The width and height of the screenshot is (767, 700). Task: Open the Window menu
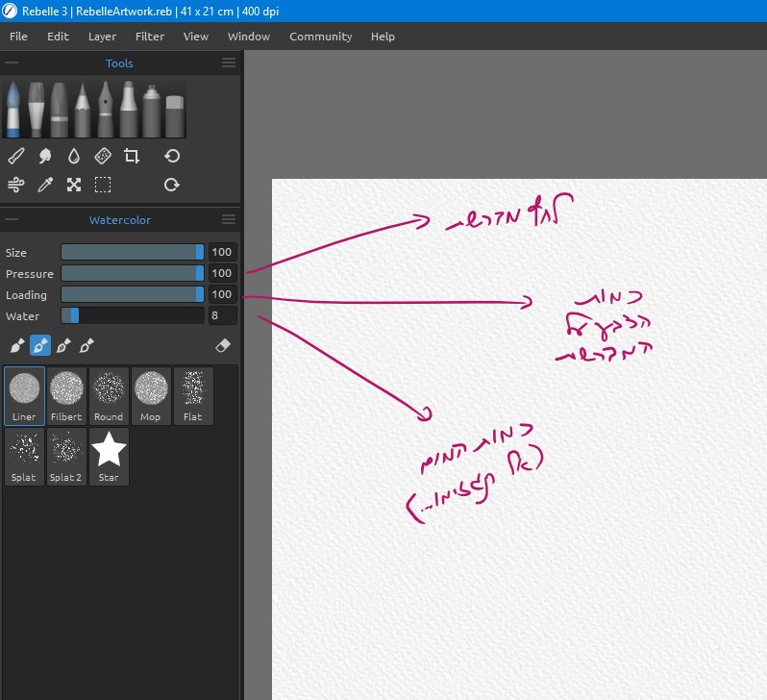click(249, 37)
